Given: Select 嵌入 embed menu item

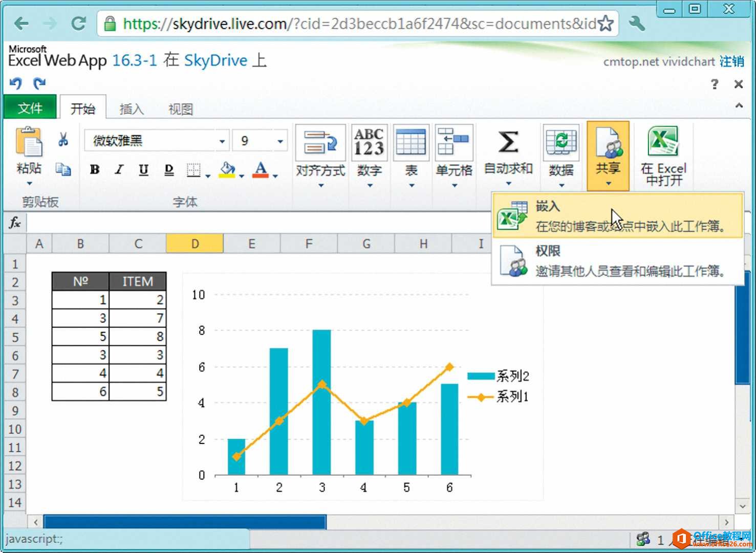Looking at the screenshot, I should tap(618, 216).
